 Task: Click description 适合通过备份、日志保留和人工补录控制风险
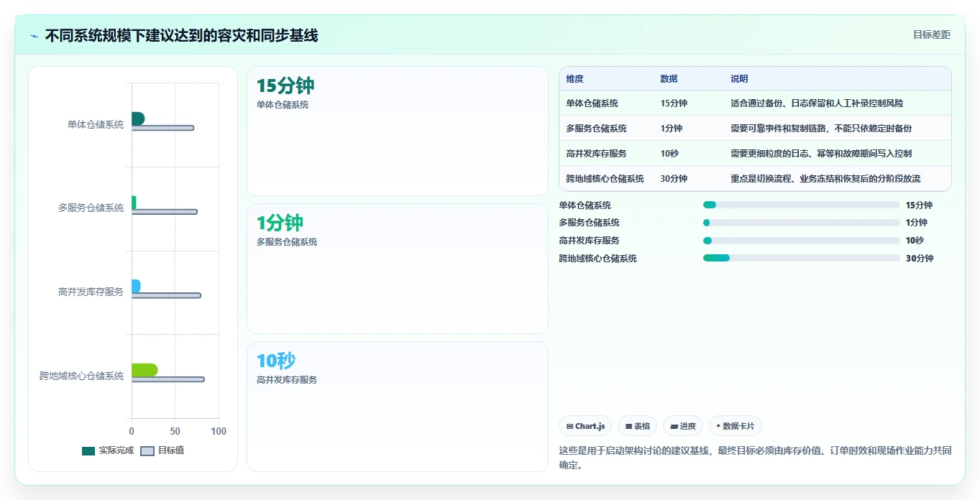click(817, 103)
